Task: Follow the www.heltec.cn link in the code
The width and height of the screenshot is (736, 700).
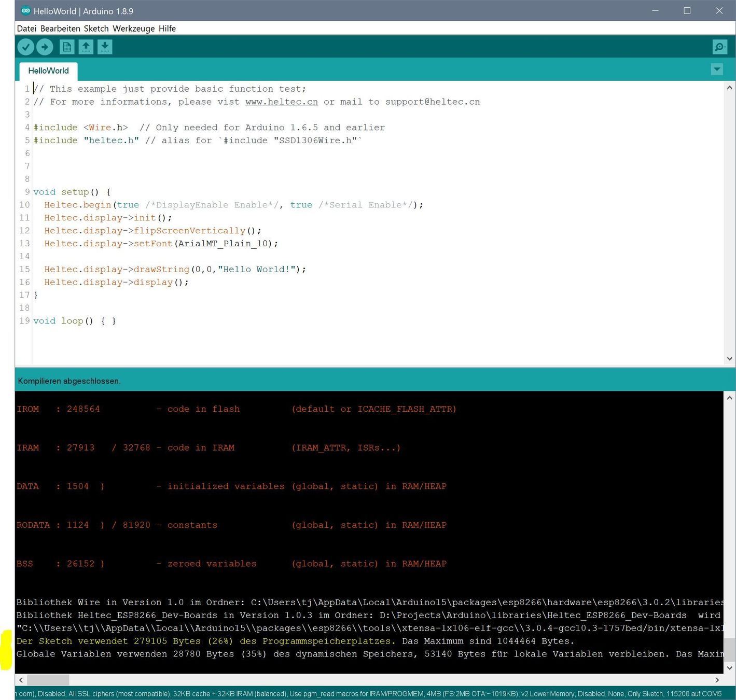Action: click(x=282, y=102)
